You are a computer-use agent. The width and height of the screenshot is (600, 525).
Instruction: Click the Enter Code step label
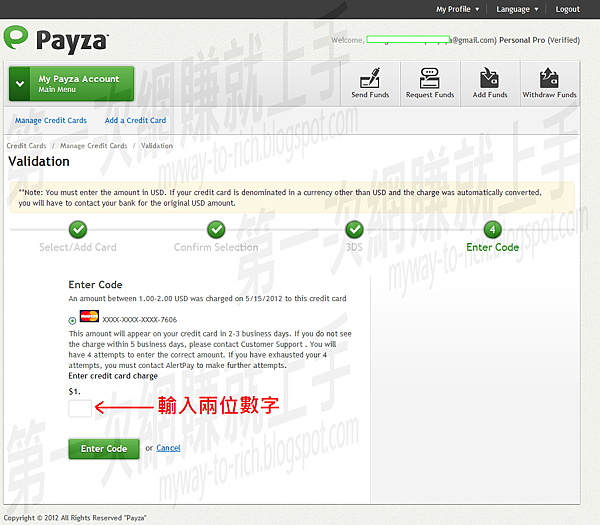pyautogui.click(x=492, y=248)
